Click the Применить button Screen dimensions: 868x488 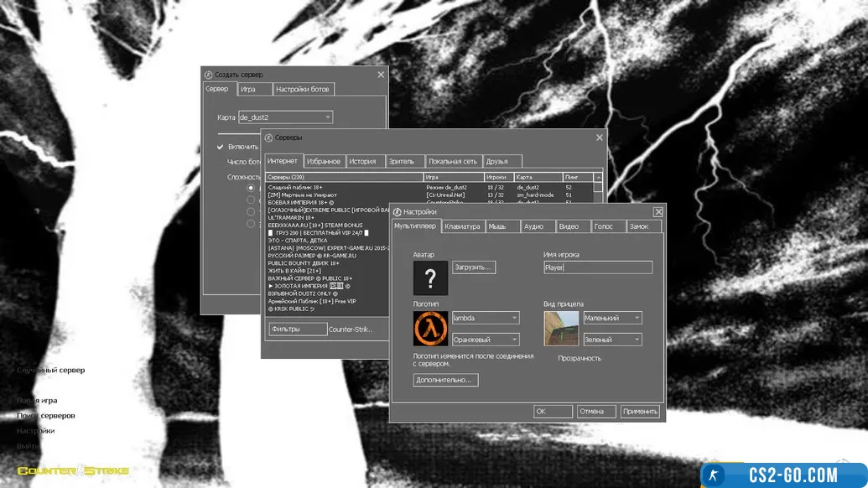pyautogui.click(x=640, y=412)
